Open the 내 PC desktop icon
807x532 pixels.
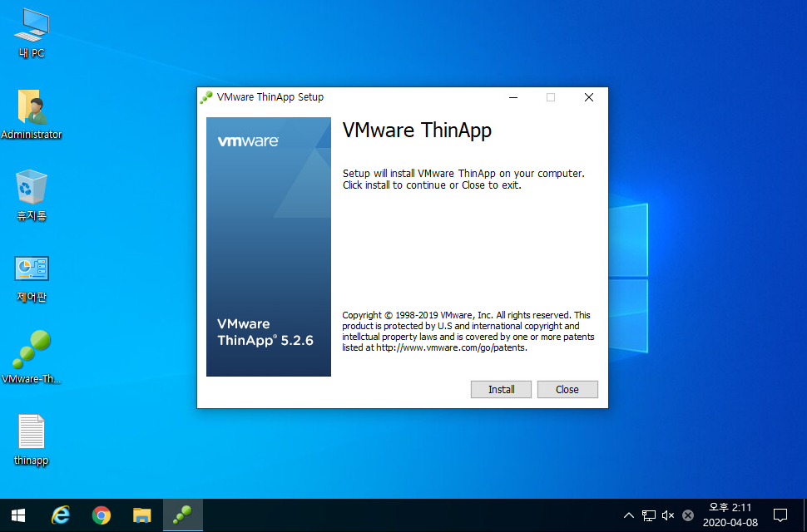click(x=32, y=33)
